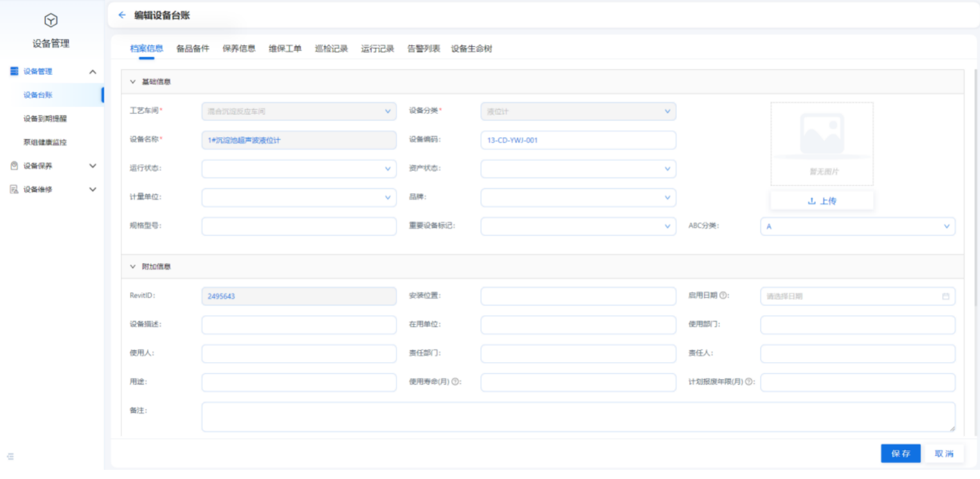This screenshot has height=479, width=980.
Task: Click the back arrow beside 编辑设备台账
Action: (122, 15)
